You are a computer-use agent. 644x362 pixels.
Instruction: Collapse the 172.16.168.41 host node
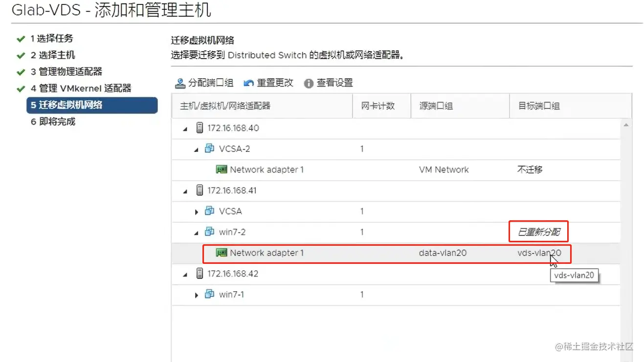(185, 192)
